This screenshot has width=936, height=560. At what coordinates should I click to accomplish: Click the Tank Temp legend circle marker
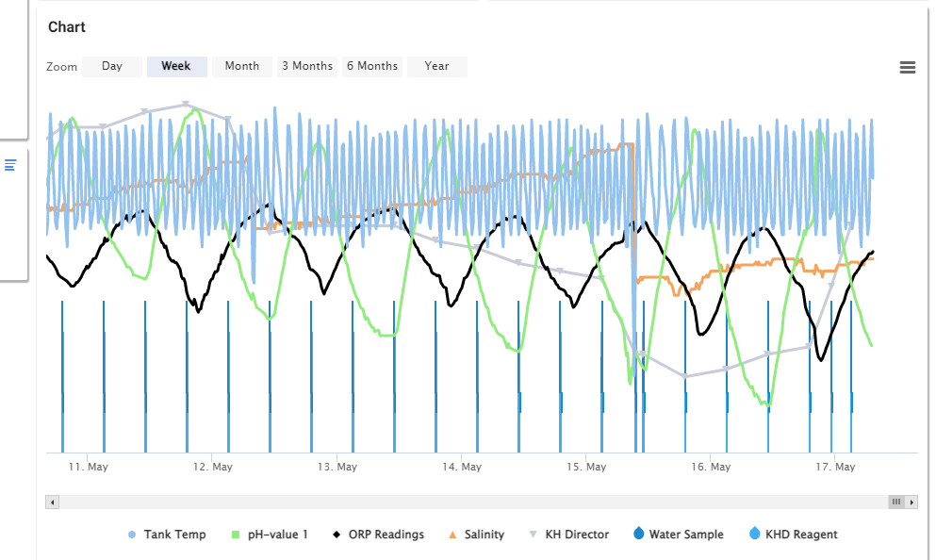coord(132,535)
